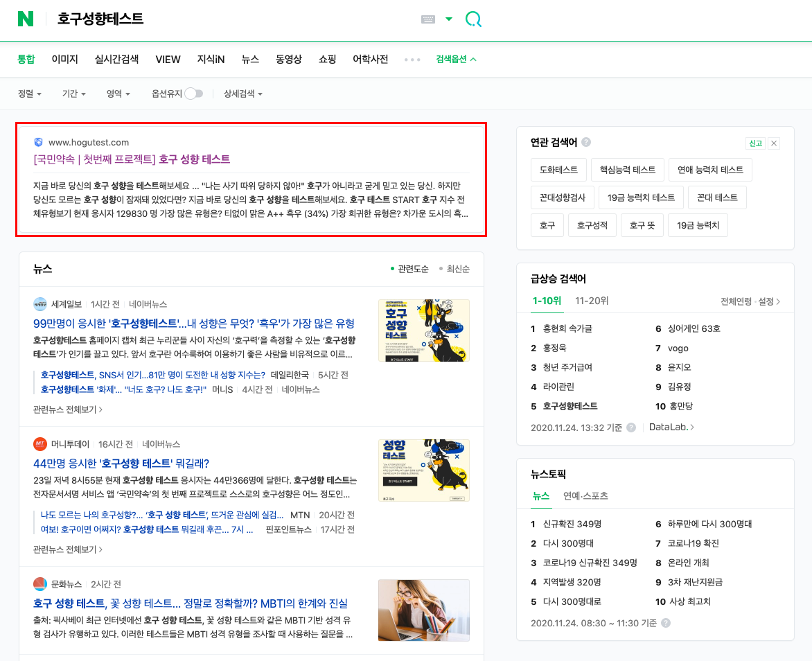
Task: Switch 뉴스토픽 to the 연예·스포츠 tab
Action: point(585,496)
